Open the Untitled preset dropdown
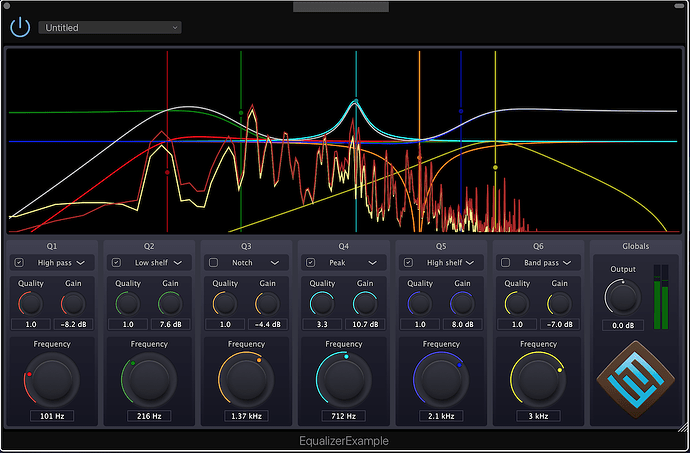690x453 pixels. (110, 28)
